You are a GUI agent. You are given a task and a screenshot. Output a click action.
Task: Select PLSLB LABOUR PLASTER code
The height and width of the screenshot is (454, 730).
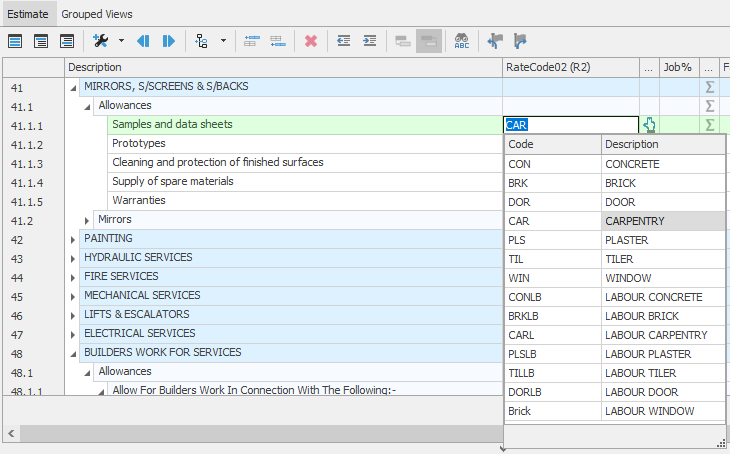(x=615, y=354)
